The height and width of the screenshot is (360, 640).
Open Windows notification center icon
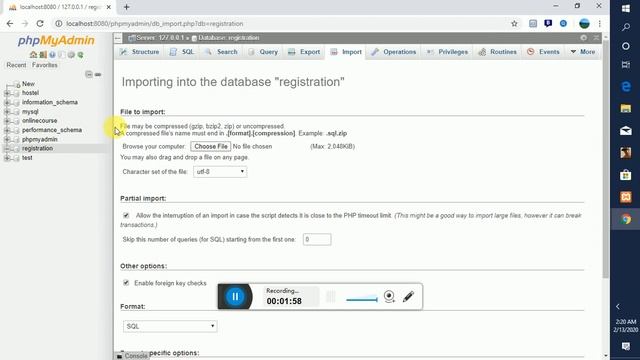625,346
